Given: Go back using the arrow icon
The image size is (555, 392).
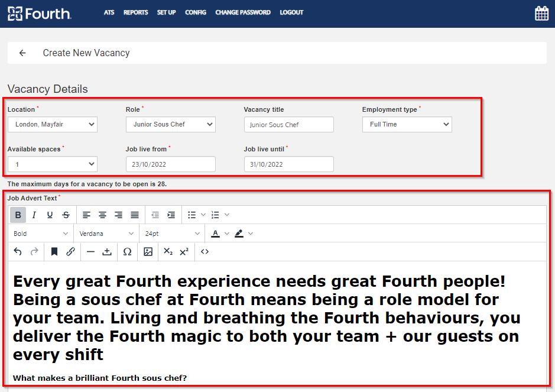Looking at the screenshot, I should coord(22,53).
